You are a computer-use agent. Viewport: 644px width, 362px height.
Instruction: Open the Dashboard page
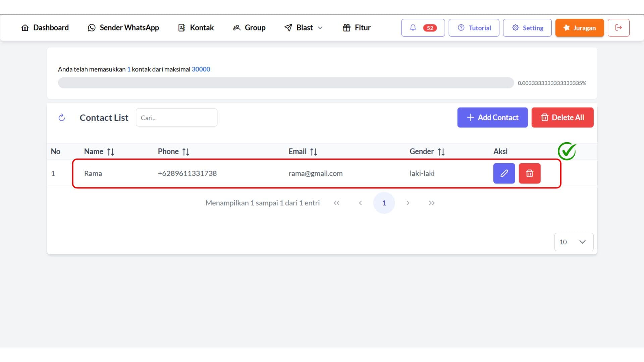(x=45, y=28)
